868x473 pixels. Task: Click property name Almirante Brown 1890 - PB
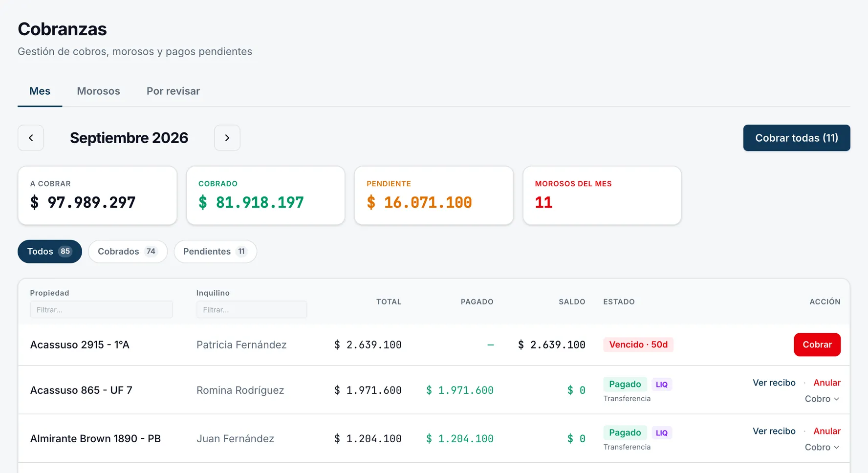tap(95, 439)
